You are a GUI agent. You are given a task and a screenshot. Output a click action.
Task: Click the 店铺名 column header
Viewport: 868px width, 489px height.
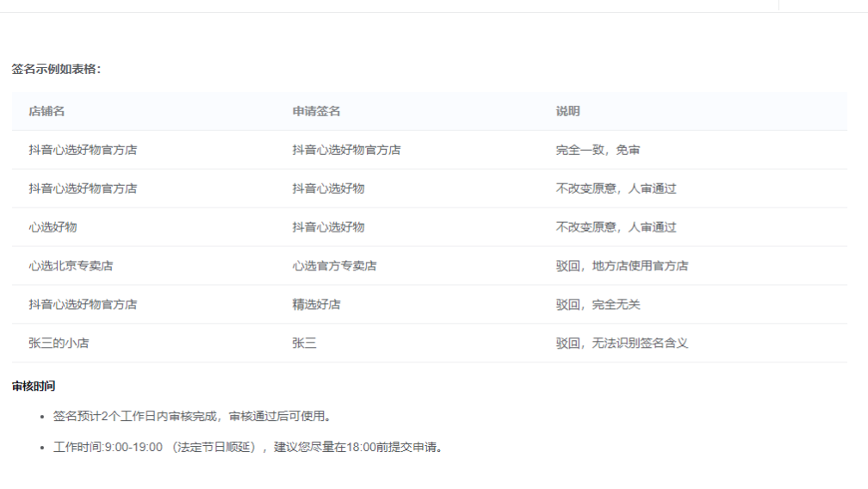tap(46, 111)
